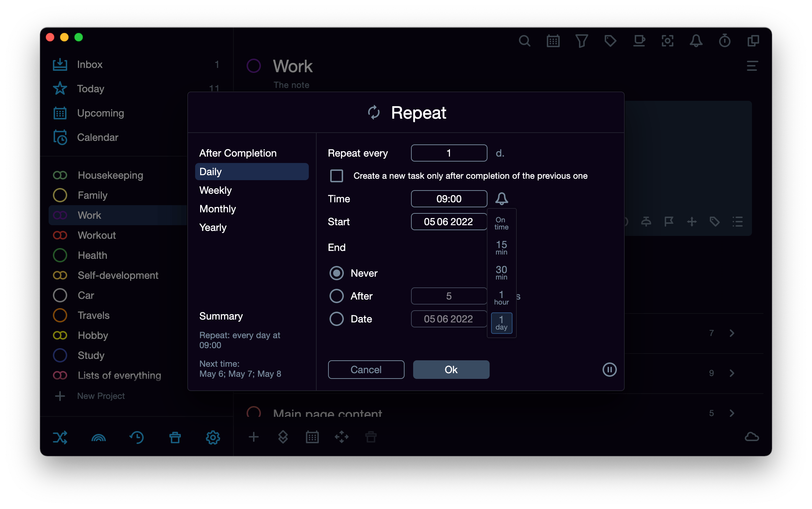Expand the task row with count 9
Viewport: 812px width, 509px height.
point(732,373)
